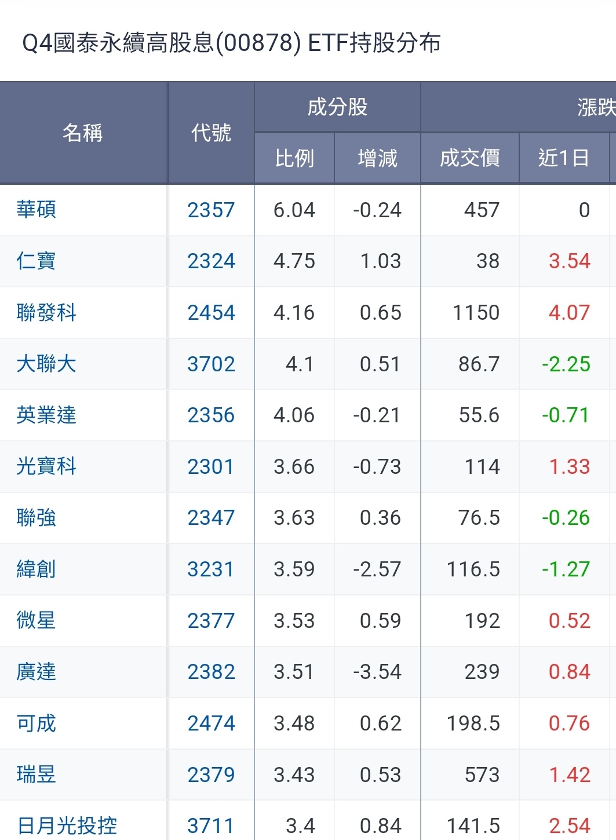The image size is (616, 840).
Task: Open the 大聯大 stock link
Action: tap(46, 364)
